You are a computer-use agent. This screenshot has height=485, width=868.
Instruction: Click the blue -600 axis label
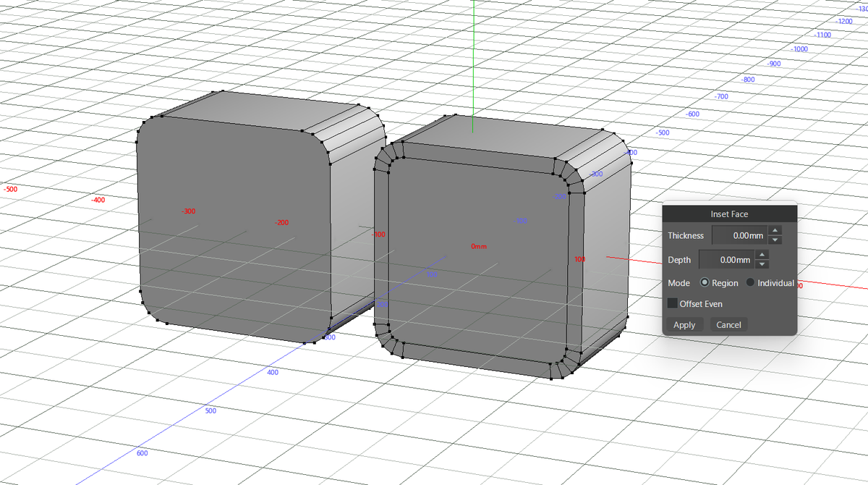pos(693,114)
